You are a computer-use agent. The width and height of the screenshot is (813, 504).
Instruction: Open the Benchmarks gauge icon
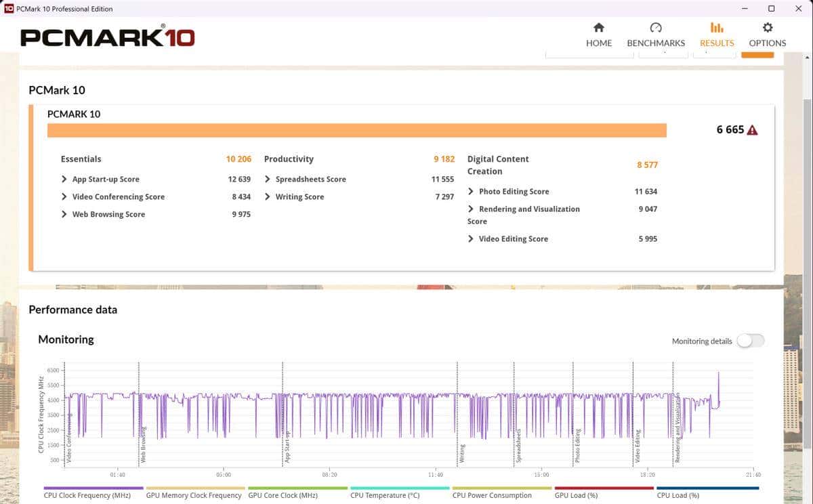[655, 28]
